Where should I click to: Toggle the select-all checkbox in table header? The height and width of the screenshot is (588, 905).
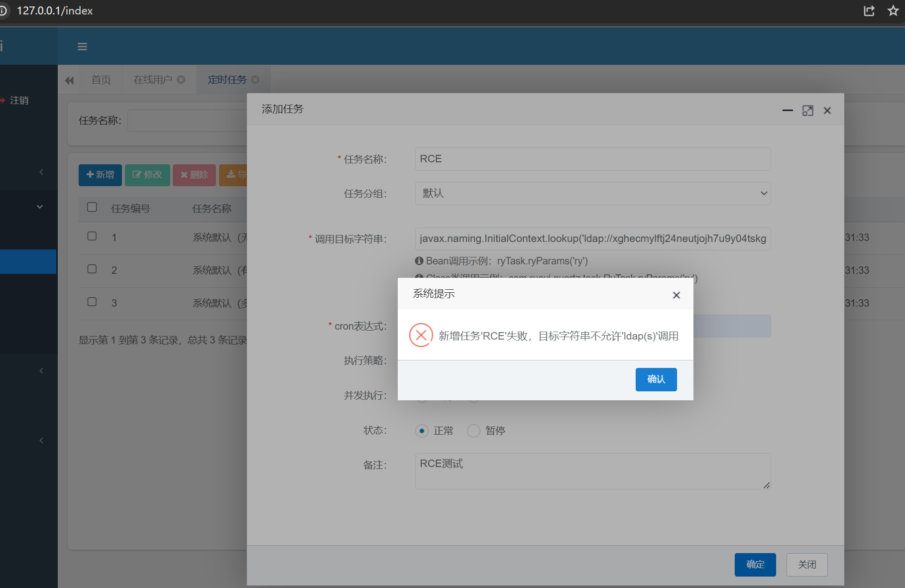pos(92,207)
